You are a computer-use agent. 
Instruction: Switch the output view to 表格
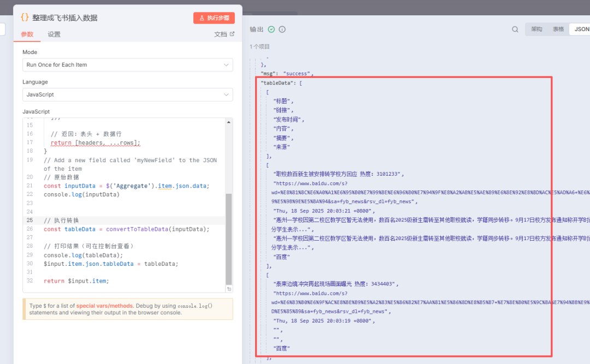coord(558,29)
